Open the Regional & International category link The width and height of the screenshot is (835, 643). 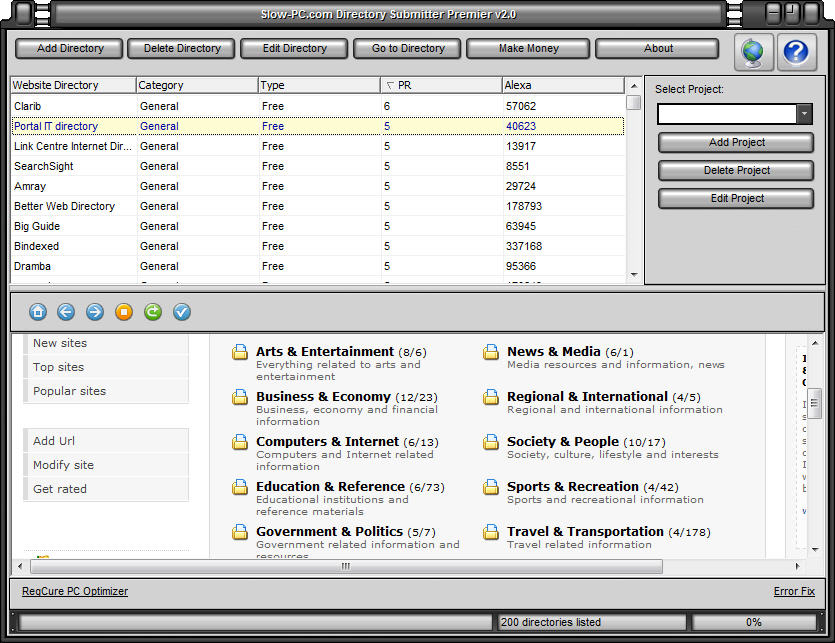pos(587,397)
